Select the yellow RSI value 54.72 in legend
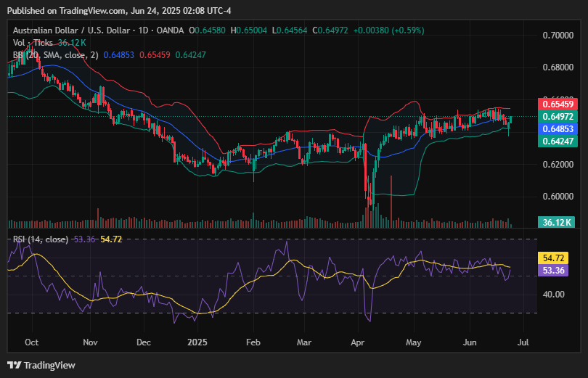588x378 pixels. (x=111, y=239)
